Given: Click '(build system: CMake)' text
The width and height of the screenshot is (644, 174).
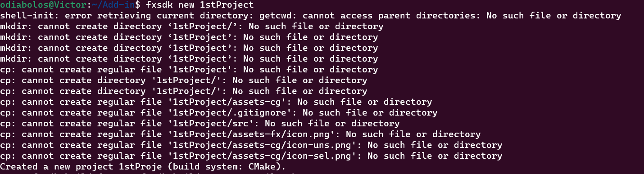Looking at the screenshot, I should [227, 167].
